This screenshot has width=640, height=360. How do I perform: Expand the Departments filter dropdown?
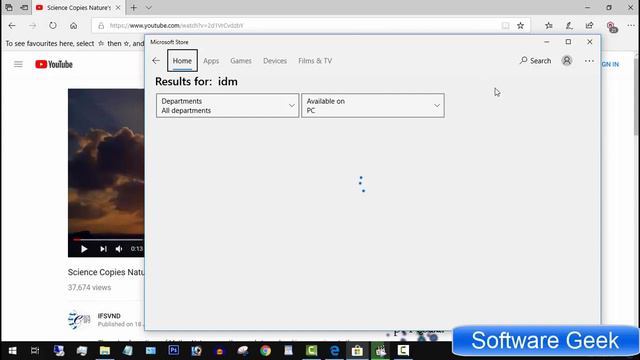[x=227, y=106]
